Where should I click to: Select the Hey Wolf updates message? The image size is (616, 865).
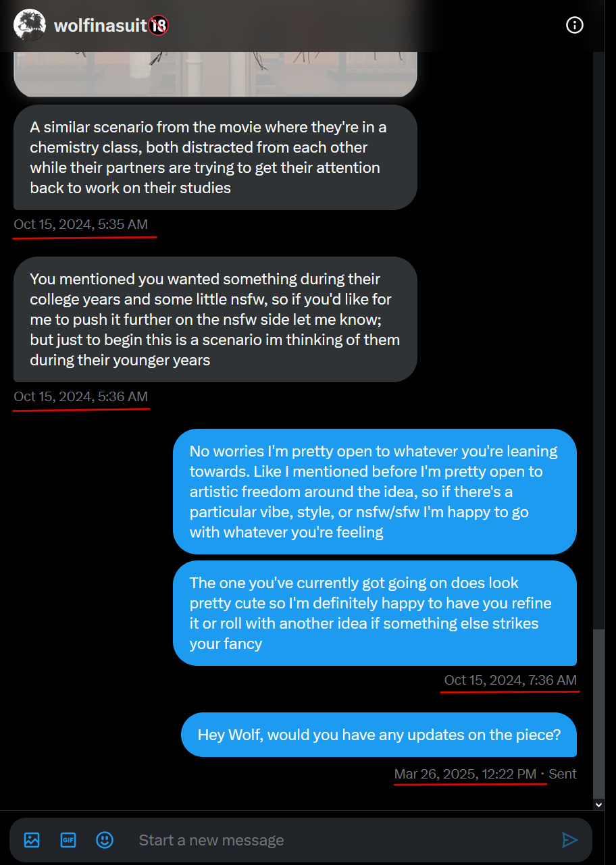[x=379, y=735]
